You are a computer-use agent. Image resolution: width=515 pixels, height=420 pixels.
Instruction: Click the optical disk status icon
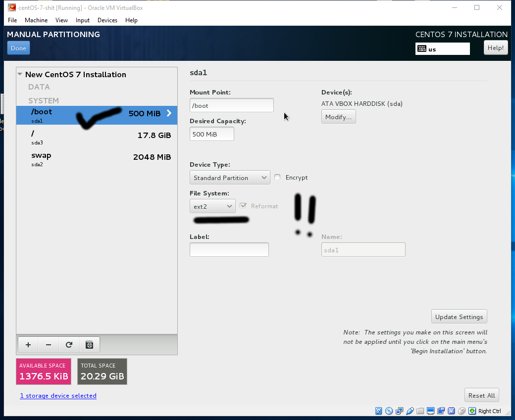(389, 411)
